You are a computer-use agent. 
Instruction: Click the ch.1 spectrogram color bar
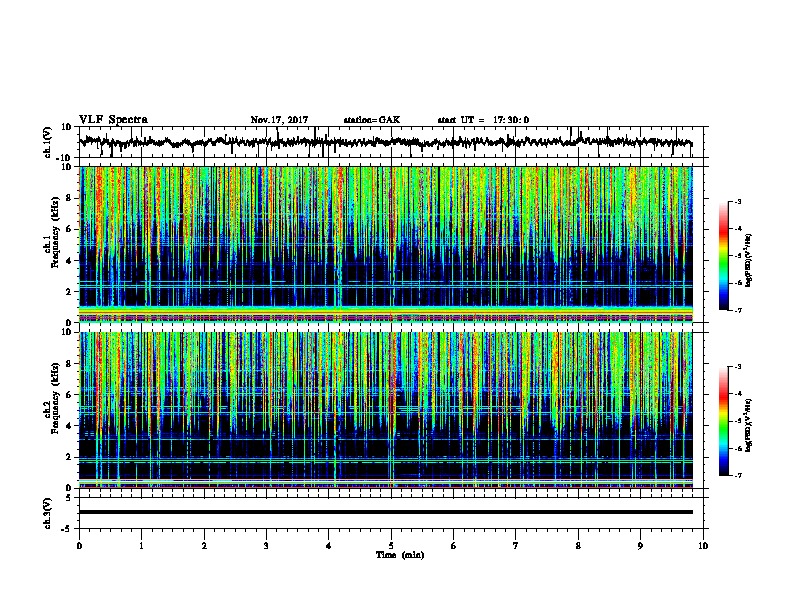click(x=724, y=256)
